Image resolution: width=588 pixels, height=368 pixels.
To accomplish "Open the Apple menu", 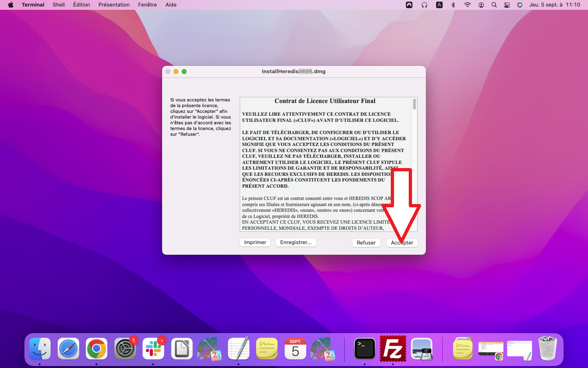I will click(x=11, y=5).
